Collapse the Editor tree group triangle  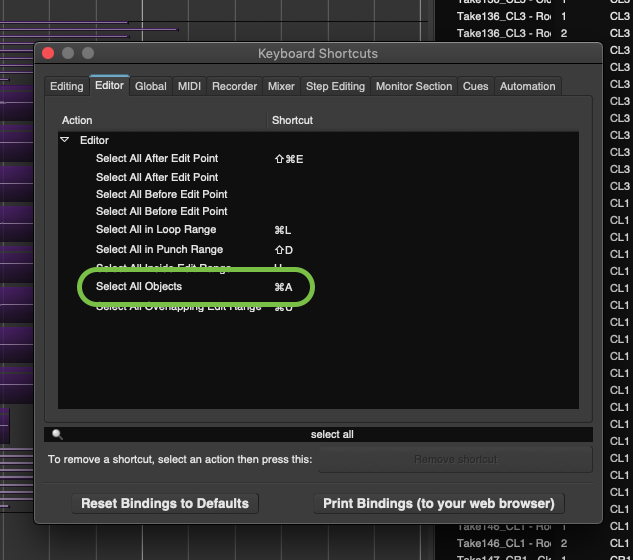65,141
